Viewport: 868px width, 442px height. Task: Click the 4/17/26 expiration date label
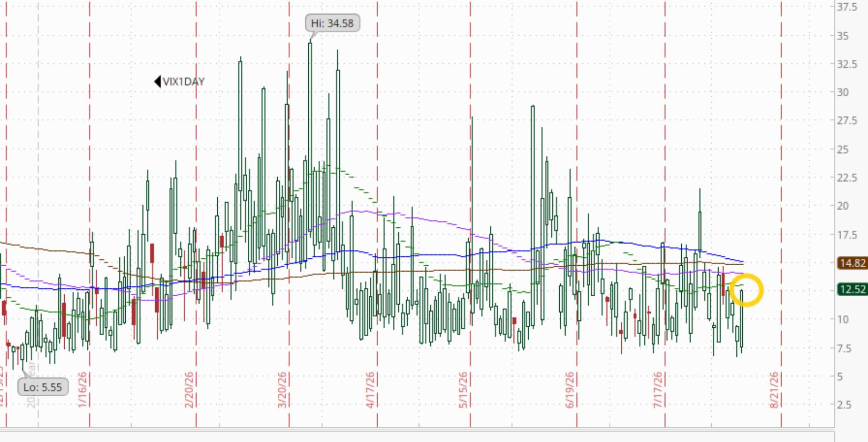click(x=370, y=390)
